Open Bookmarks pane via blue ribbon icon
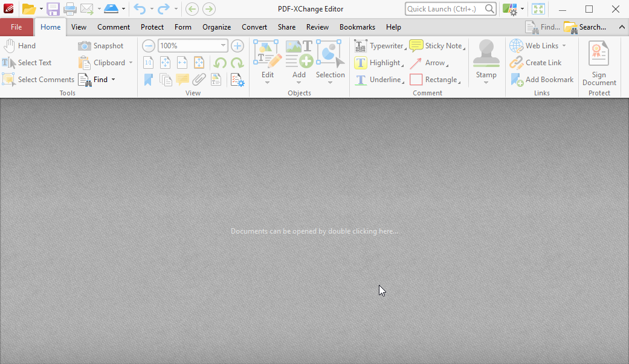 pos(149,80)
